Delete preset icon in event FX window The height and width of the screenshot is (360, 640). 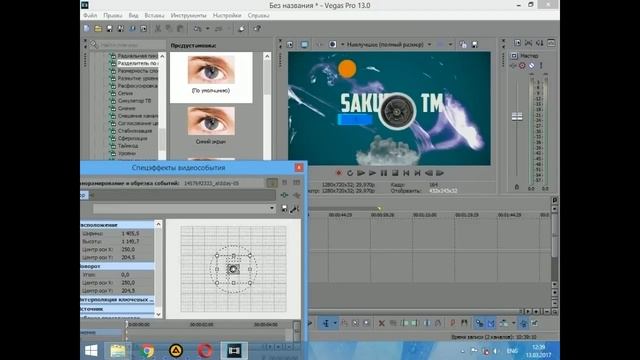pos(295,209)
